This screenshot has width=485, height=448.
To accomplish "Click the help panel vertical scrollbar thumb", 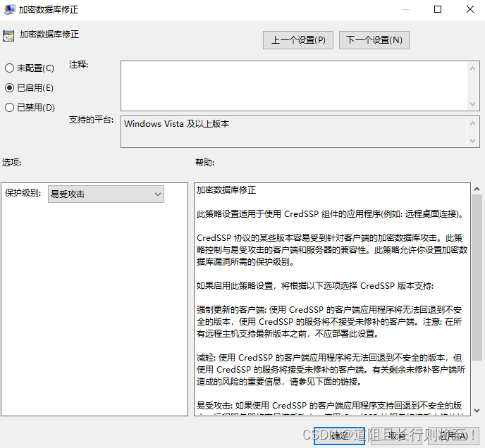I will coord(477,278).
